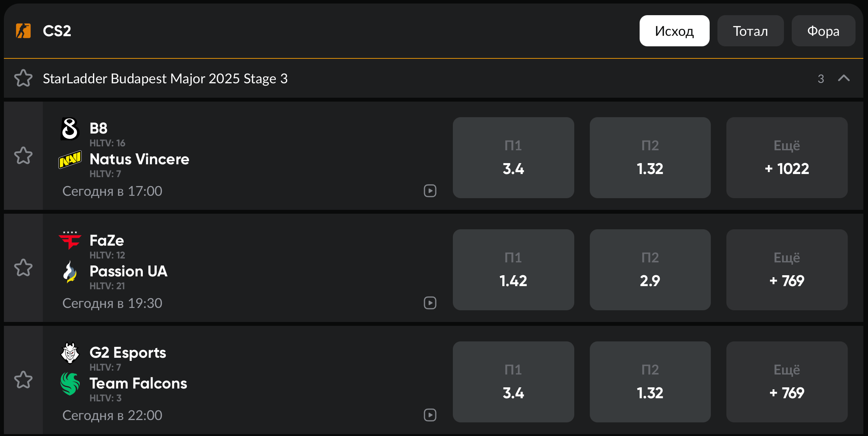Star the FaZe vs Passion UA match
The height and width of the screenshot is (436, 868).
coord(23,268)
